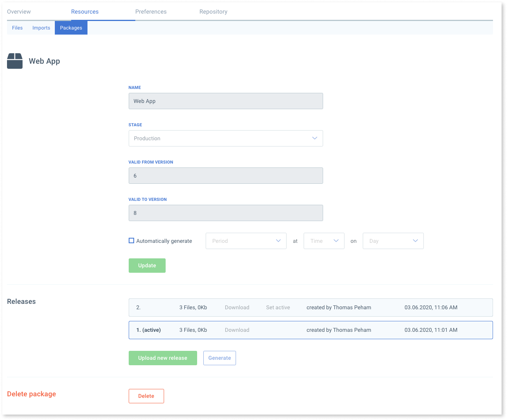Viewport: 507px width, 420px height.
Task: Click the green Update button
Action: [147, 265]
